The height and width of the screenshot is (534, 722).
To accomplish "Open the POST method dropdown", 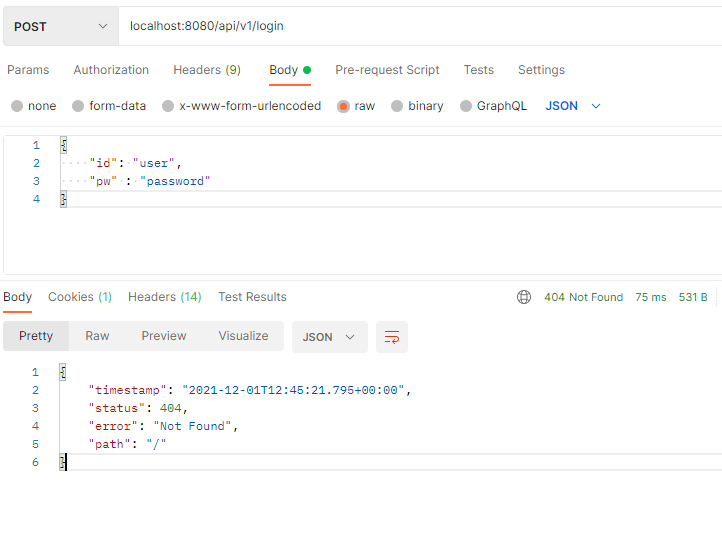I will 61,26.
